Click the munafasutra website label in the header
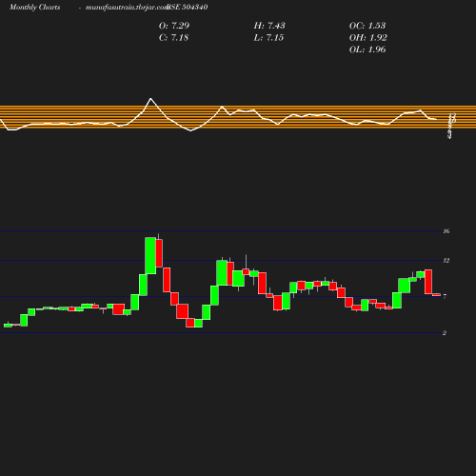The width and height of the screenshot is (476, 476). click(127, 8)
